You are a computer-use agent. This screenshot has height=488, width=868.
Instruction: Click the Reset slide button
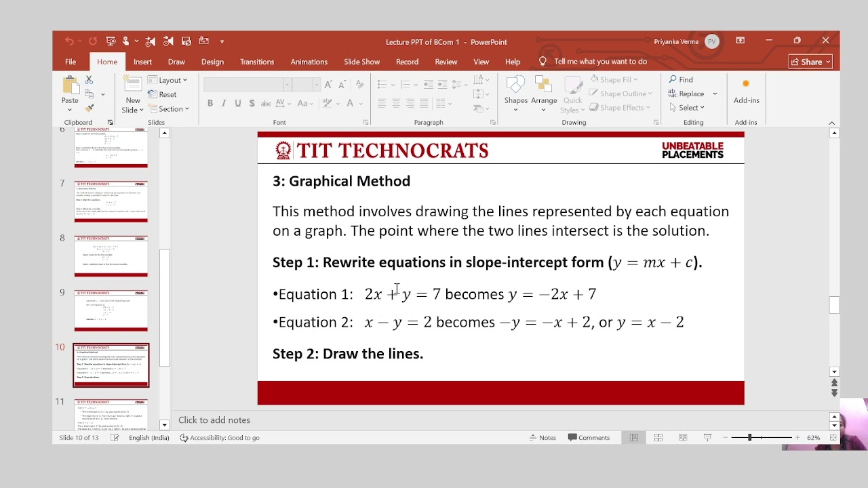163,94
